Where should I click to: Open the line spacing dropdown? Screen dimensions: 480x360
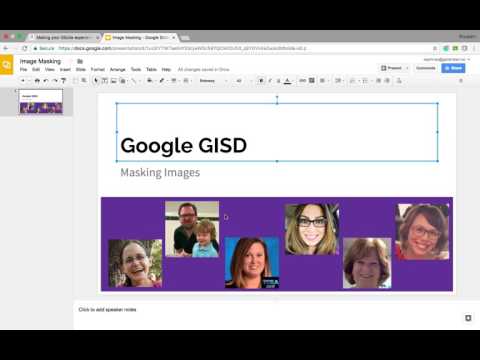(x=339, y=81)
